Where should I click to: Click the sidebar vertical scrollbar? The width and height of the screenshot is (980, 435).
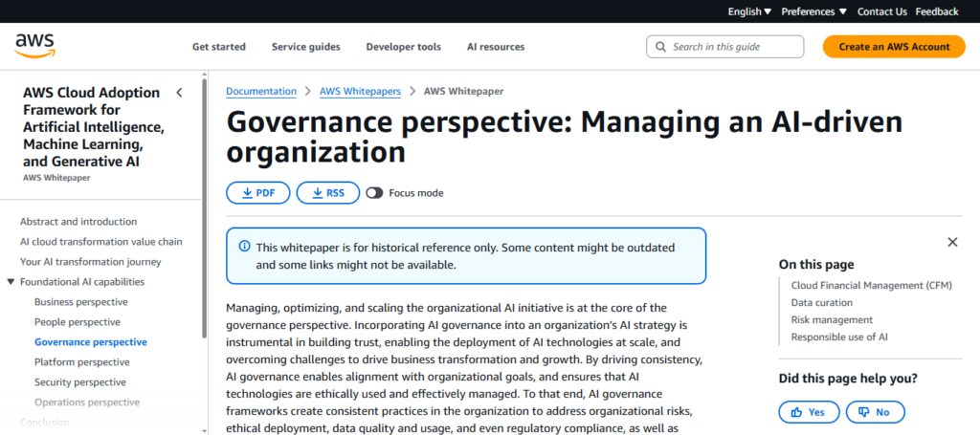click(205, 209)
